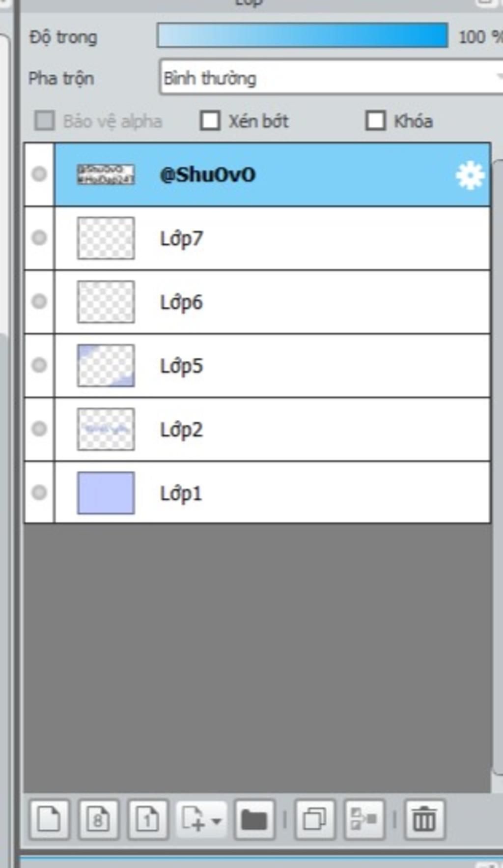This screenshot has height=868, width=503.
Task: Add a new 1-bit layer
Action: (x=148, y=819)
